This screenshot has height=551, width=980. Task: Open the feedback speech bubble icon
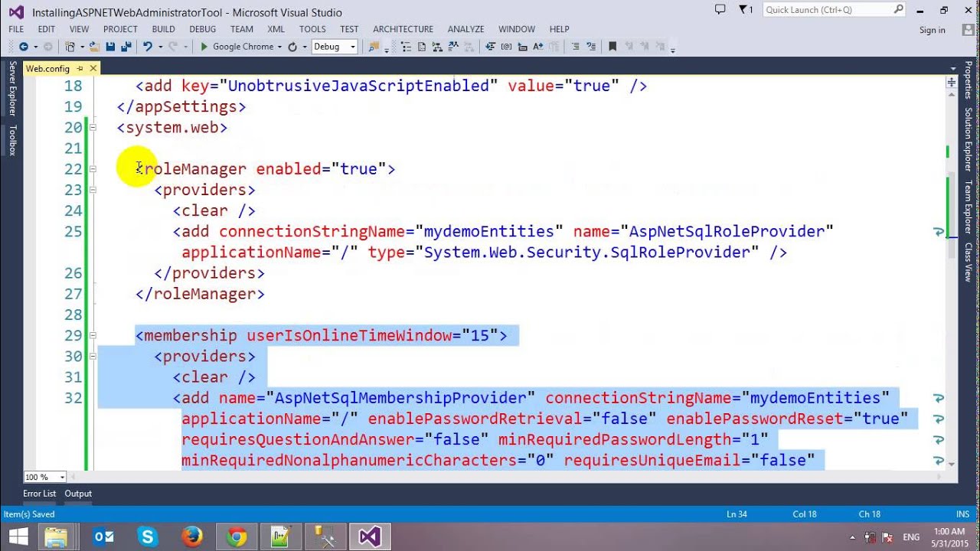point(720,9)
